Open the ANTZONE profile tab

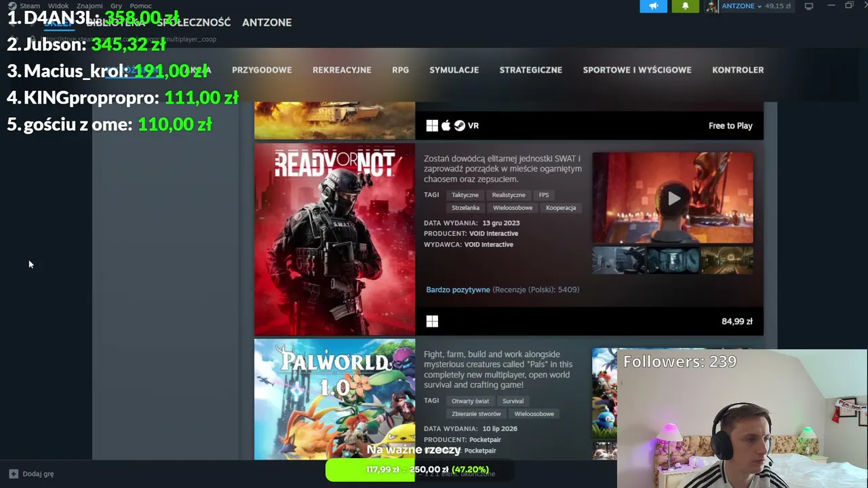(x=267, y=22)
